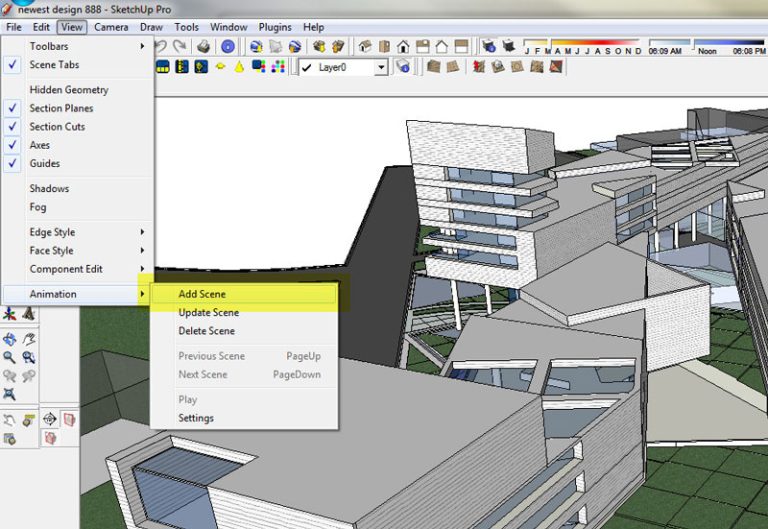Open the Layer0 dropdown list
Viewport: 768px width, 529px height.
tap(381, 67)
